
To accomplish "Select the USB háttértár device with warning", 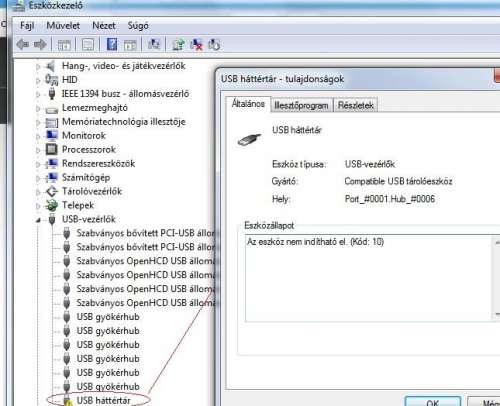I will 103,400.
